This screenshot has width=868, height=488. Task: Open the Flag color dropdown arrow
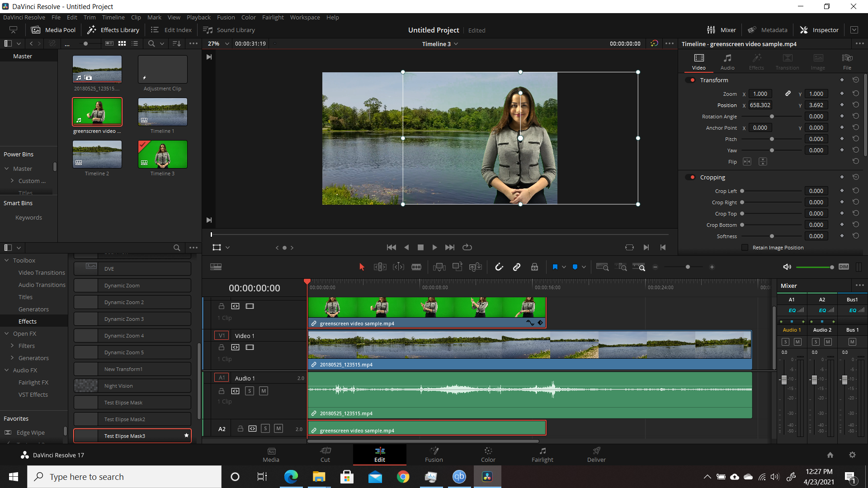tap(564, 267)
